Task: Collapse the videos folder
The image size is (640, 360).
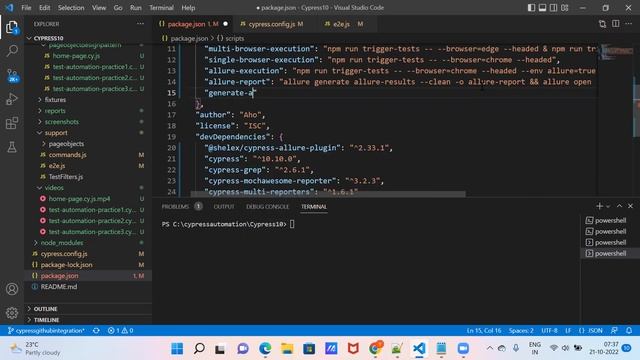Action: coord(54,188)
